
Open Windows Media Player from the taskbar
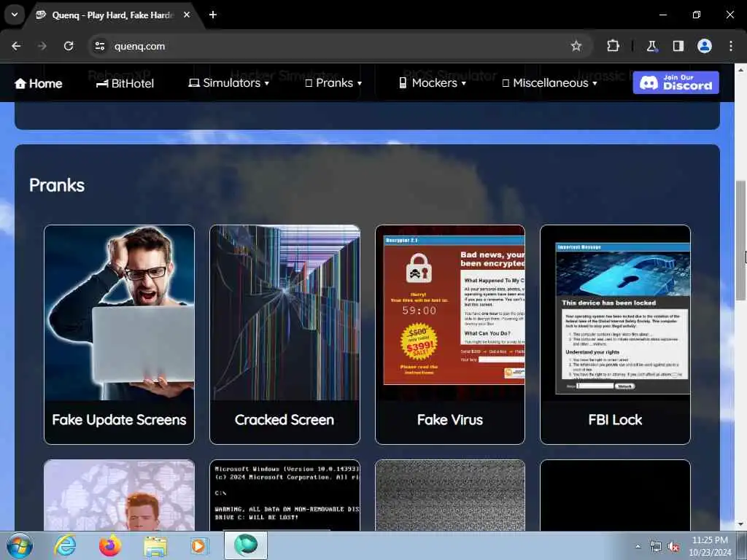tap(199, 545)
